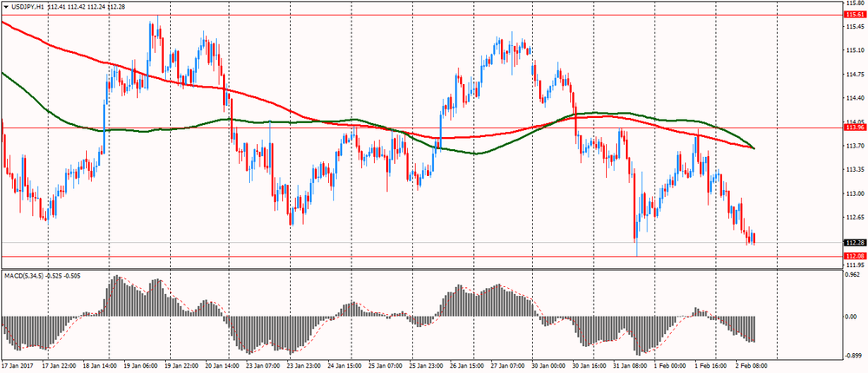Click the -0.899 value on MACD scale
The height and width of the screenshot is (373, 868).
click(x=854, y=356)
